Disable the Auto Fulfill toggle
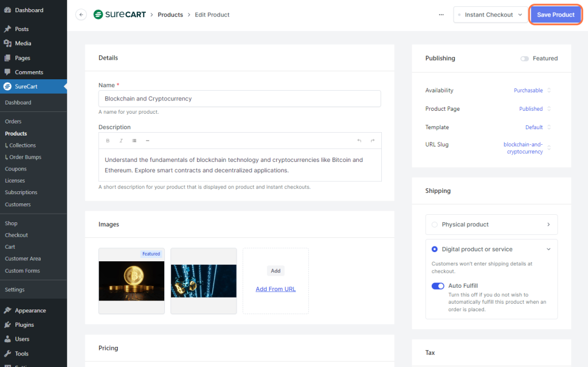 click(x=438, y=286)
